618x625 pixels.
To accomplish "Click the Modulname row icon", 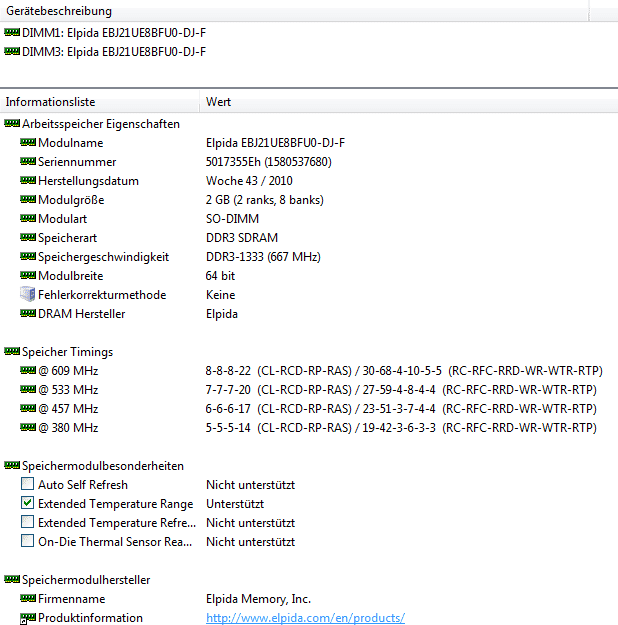I will 28,142.
